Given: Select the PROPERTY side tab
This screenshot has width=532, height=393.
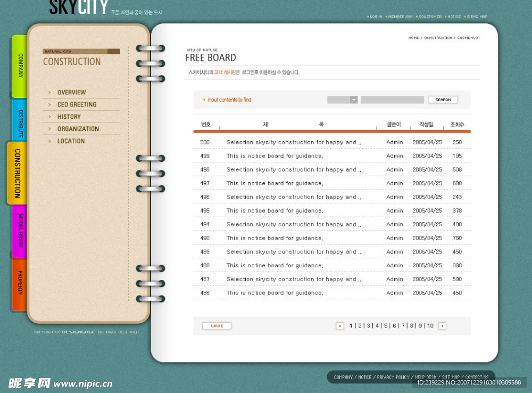Looking at the screenshot, I should [20, 283].
